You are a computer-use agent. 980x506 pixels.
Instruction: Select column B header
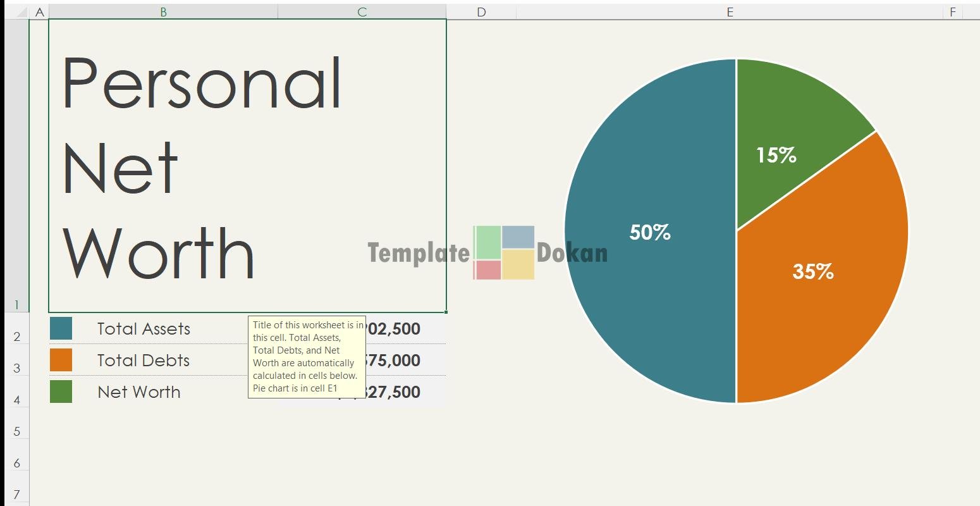pos(163,12)
